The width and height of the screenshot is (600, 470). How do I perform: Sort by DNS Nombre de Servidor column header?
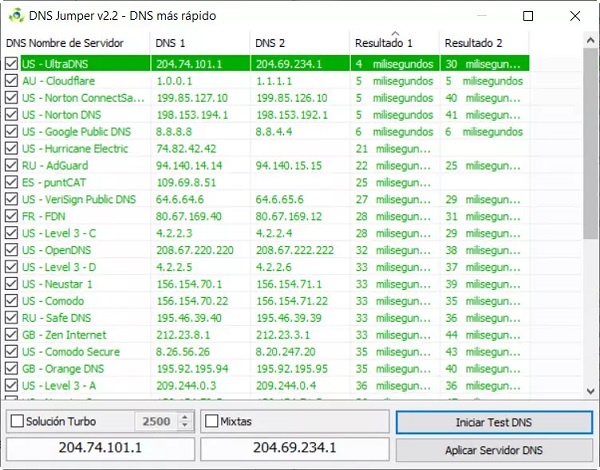point(76,43)
